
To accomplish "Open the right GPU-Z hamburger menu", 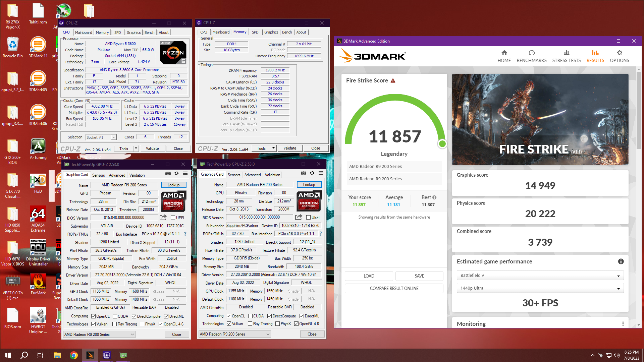I will click(321, 173).
